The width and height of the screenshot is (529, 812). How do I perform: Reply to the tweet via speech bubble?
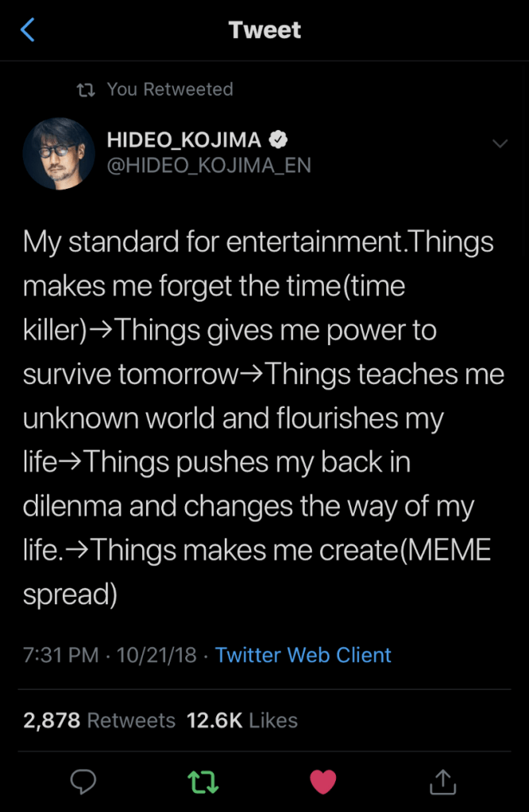pyautogui.click(x=83, y=782)
